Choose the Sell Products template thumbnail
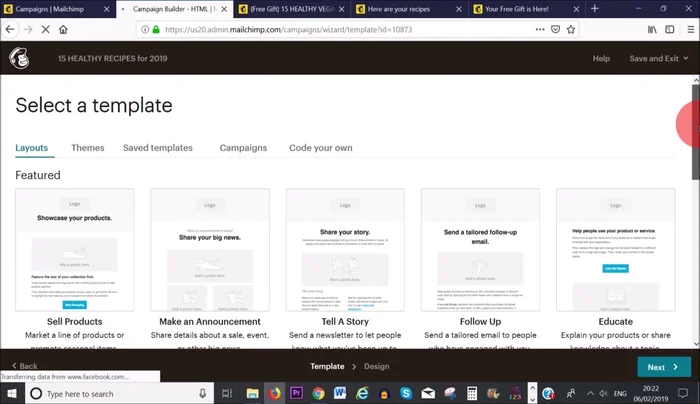 (x=75, y=250)
